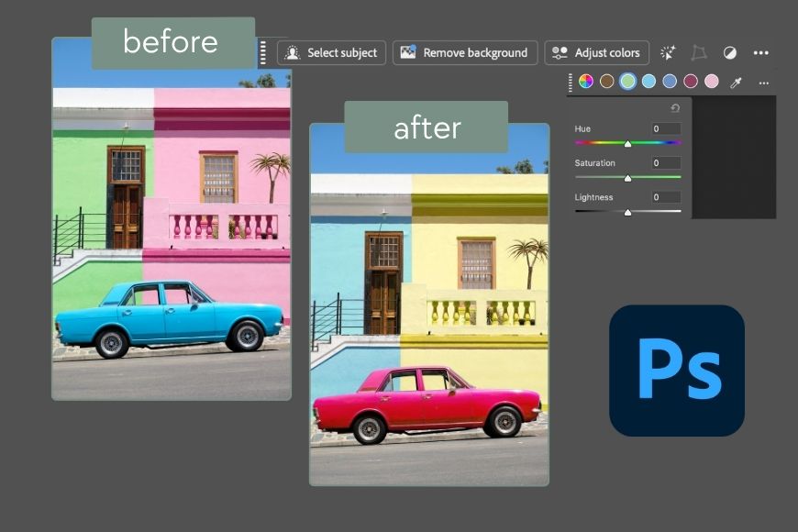
Task: Click the reset arrow above Hue
Action: (x=675, y=108)
